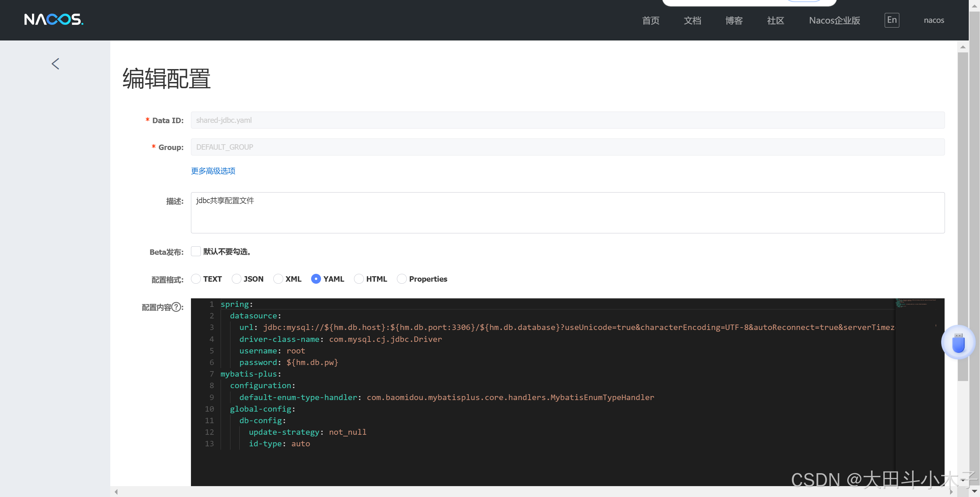
Task: Click the horizontal scrollbar left arrow
Action: coord(116,492)
